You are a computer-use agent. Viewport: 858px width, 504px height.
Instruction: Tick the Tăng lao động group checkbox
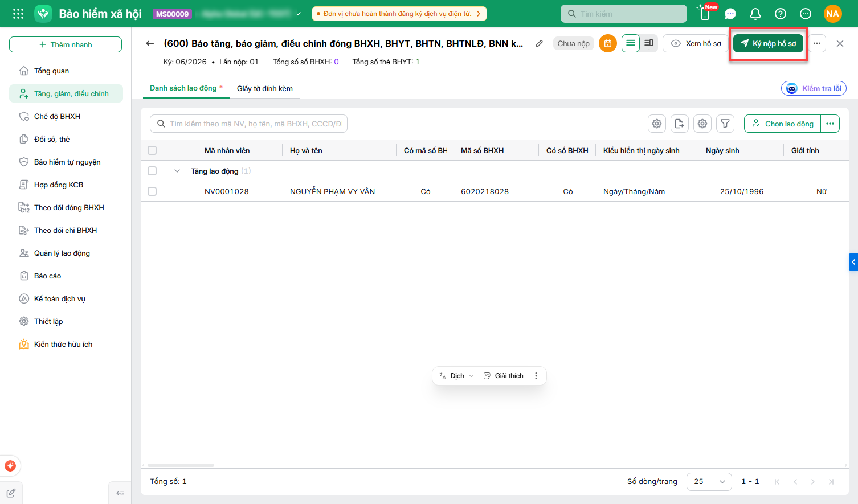coord(152,171)
